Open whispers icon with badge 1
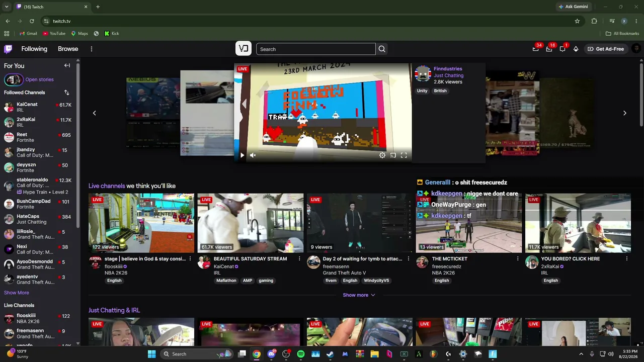 coord(562,49)
